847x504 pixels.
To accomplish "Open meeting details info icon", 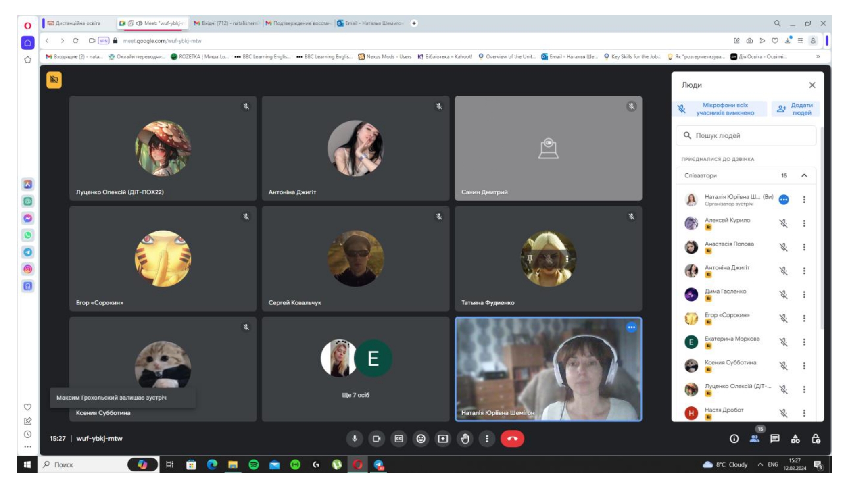I will (734, 439).
